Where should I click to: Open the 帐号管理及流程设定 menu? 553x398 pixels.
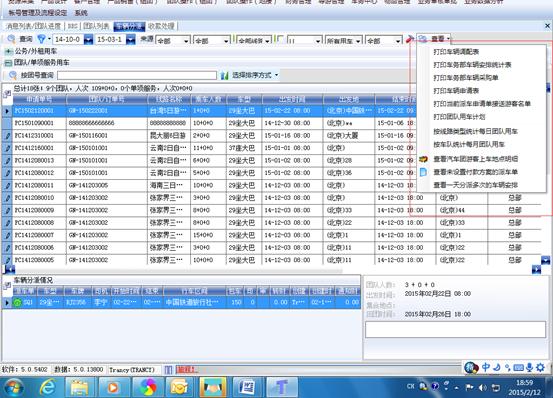click(38, 13)
